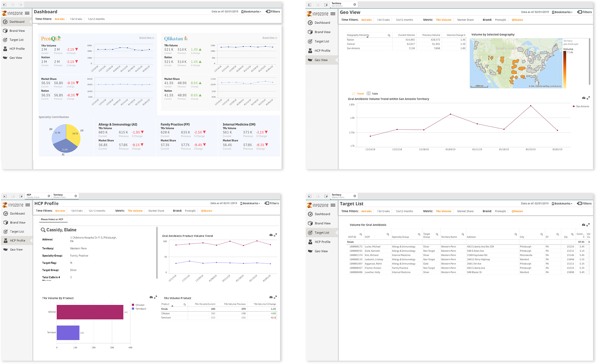The width and height of the screenshot is (597, 364).
Task: Snapshot the Target List Volume for Oral Antibiotic table
Action: (x=583, y=225)
